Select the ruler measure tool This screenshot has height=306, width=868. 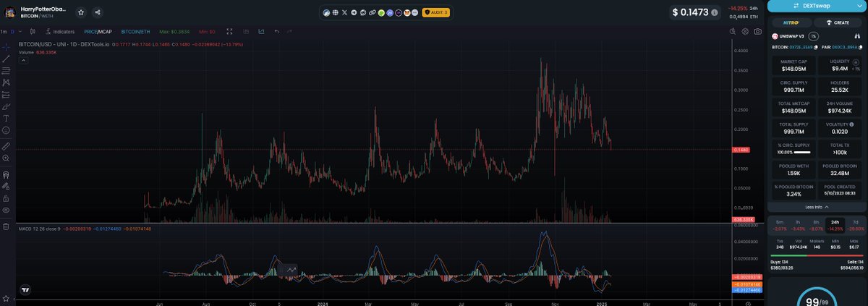click(6, 145)
